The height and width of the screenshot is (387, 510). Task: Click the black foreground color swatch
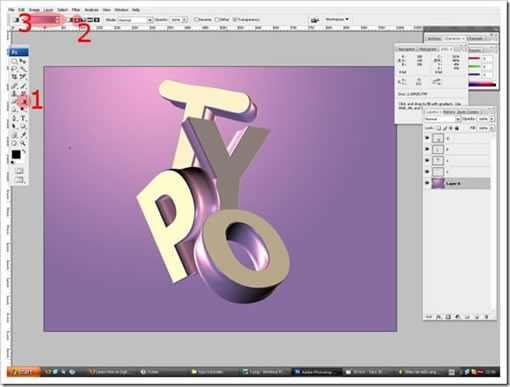(x=16, y=155)
